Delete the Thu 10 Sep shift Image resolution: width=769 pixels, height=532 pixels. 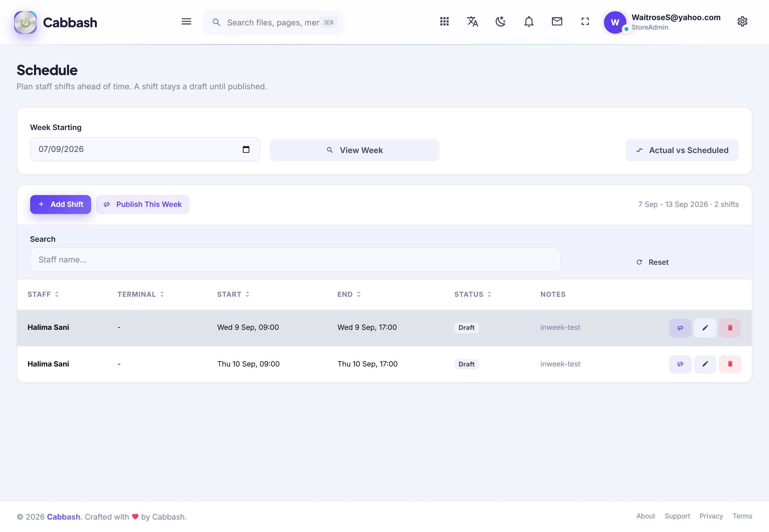coord(730,364)
